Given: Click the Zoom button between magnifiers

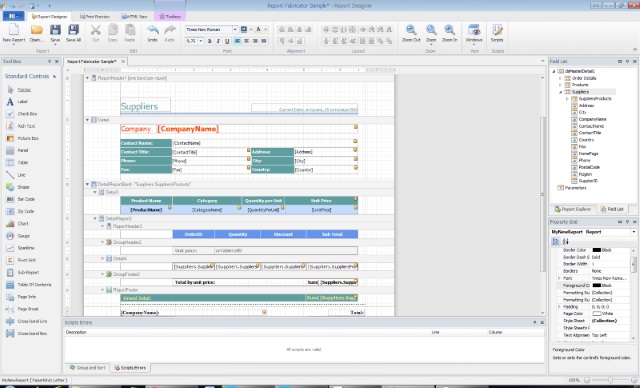Looking at the screenshot, I should [x=431, y=33].
